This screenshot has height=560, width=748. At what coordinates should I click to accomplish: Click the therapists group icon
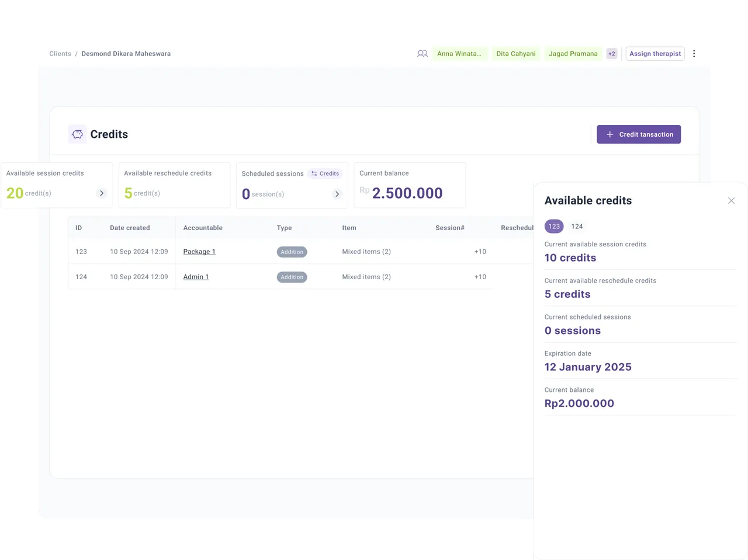(x=422, y=54)
